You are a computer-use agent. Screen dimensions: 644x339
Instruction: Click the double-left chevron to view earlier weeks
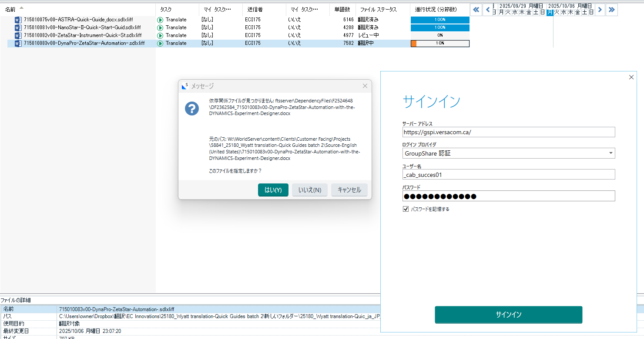[476, 9]
